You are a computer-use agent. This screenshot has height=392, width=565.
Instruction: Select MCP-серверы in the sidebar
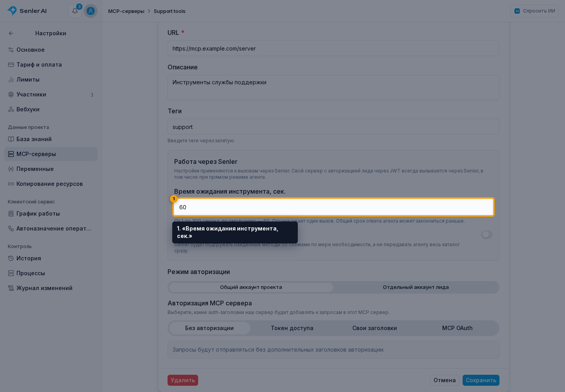tap(51, 154)
